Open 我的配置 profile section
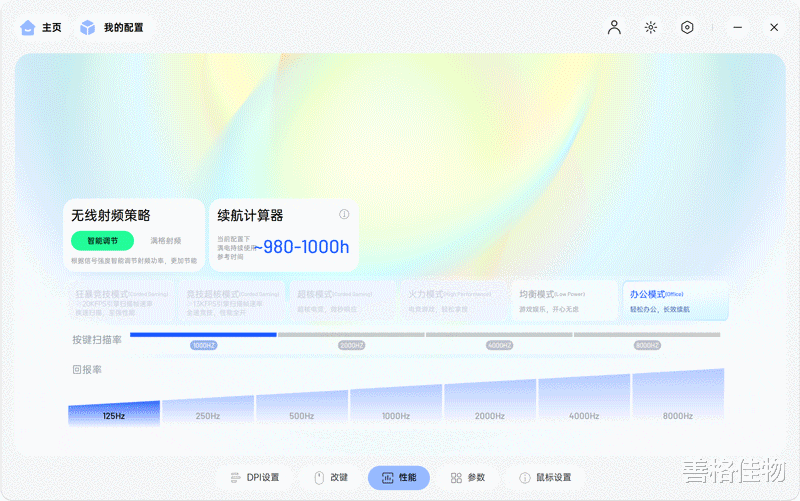This screenshot has width=800, height=501. point(112,28)
